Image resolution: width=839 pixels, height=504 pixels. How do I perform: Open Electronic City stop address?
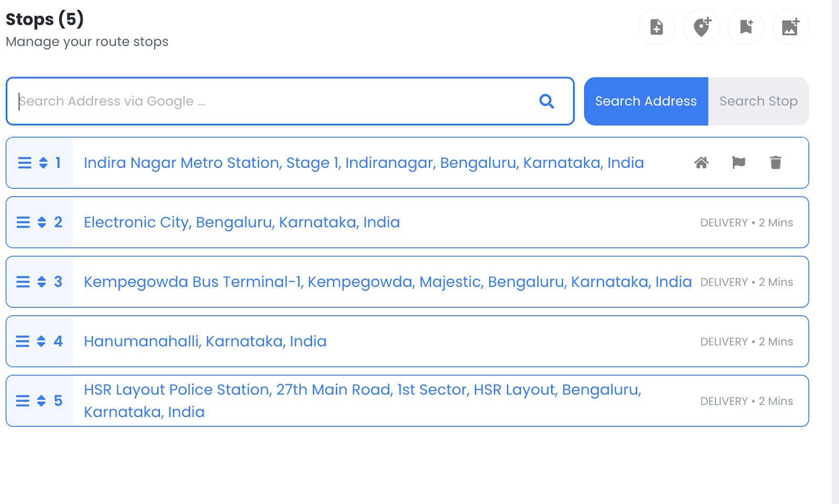tap(242, 222)
